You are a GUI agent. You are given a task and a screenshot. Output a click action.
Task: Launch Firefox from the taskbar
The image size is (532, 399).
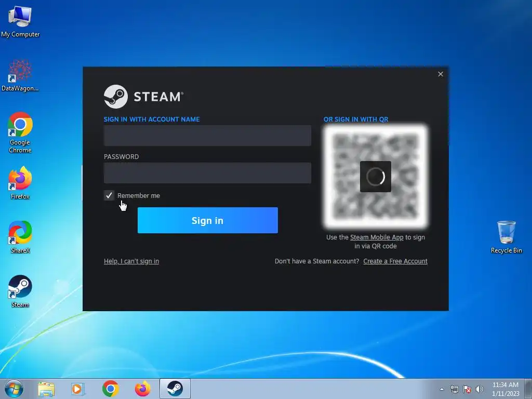tap(143, 389)
